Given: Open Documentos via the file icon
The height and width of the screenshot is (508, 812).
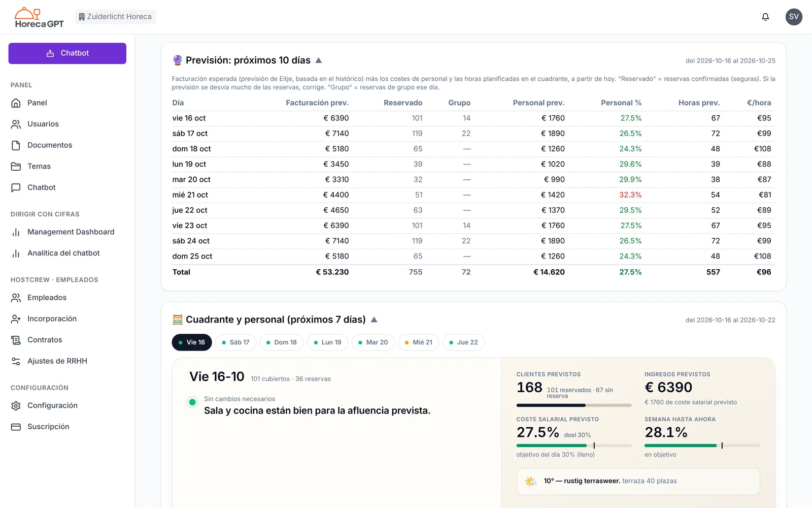Looking at the screenshot, I should (16, 145).
